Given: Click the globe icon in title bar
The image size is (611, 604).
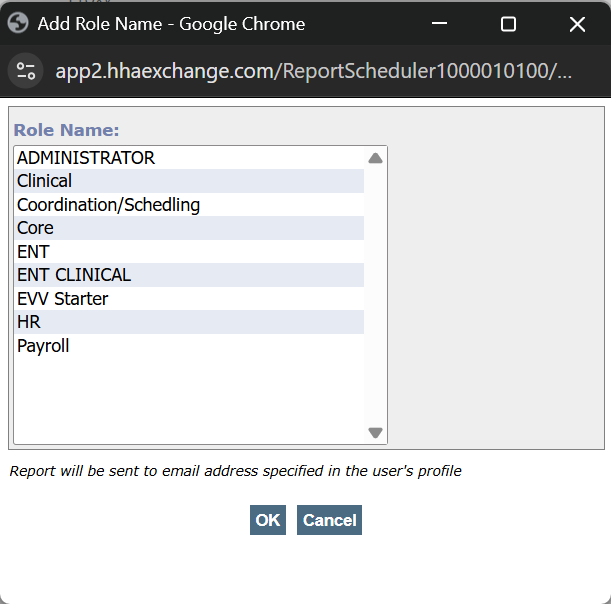Looking at the screenshot, I should coord(17,23).
